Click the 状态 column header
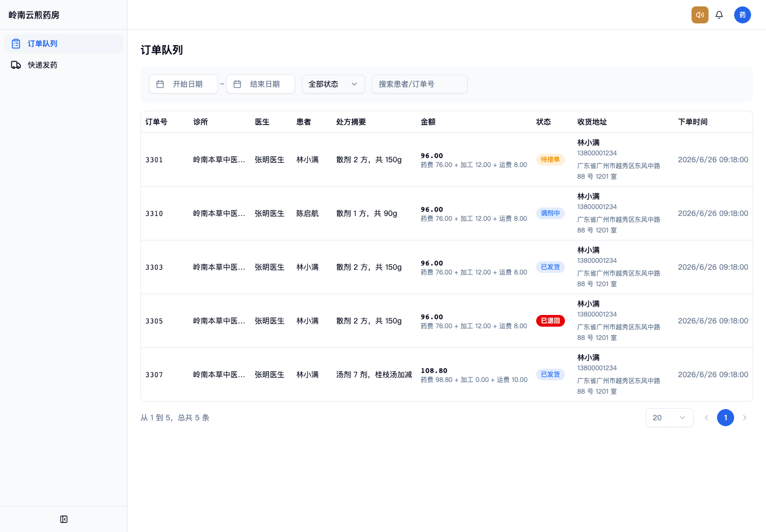Image resolution: width=766 pixels, height=532 pixels. tap(544, 122)
